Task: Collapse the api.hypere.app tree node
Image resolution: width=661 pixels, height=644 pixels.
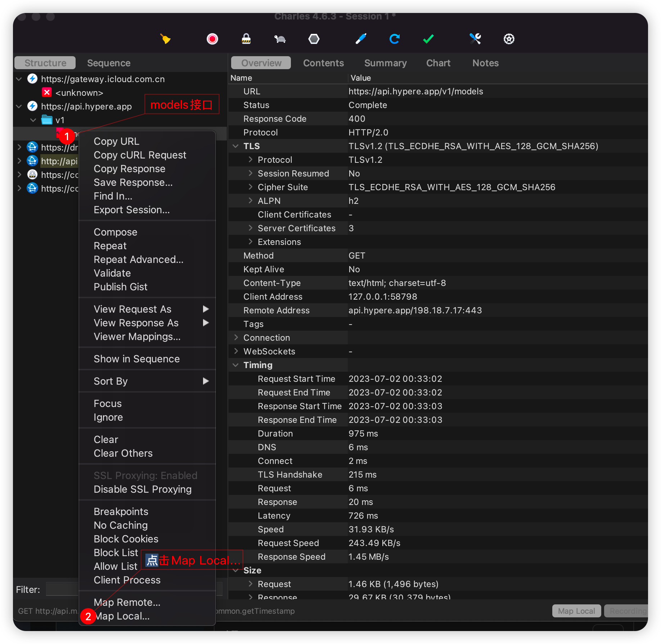Action: [x=19, y=106]
